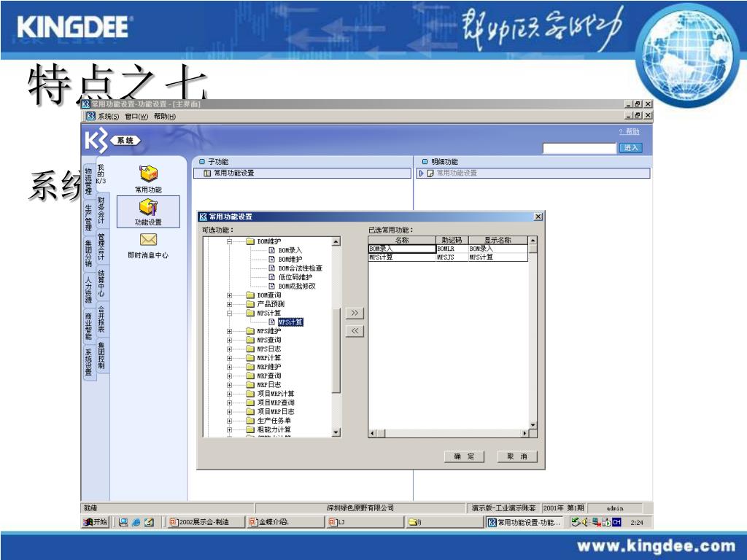Click the document icon beside 低位码维护
747x560 pixels.
[x=271, y=276]
